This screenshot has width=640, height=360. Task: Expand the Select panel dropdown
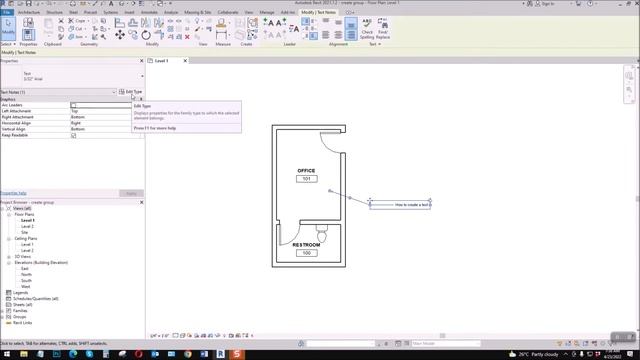(8, 44)
